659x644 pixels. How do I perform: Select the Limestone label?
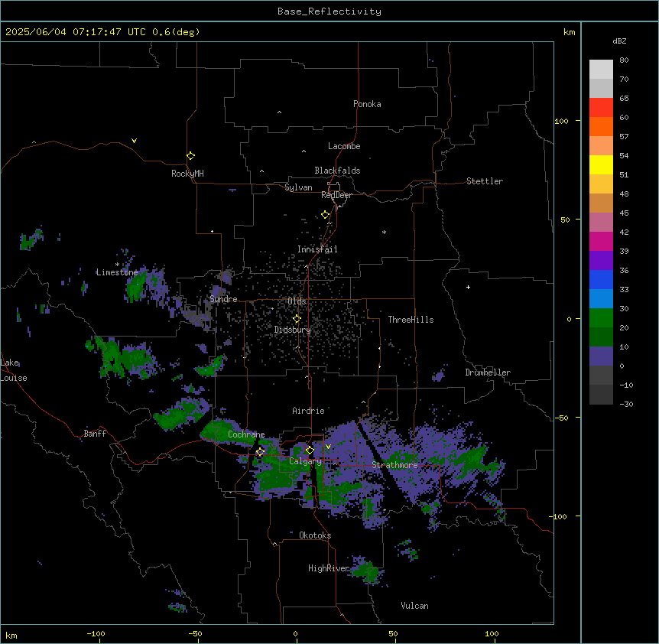tap(117, 272)
